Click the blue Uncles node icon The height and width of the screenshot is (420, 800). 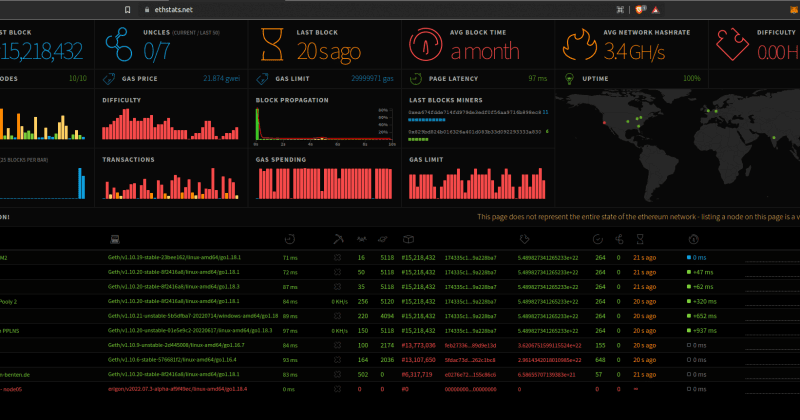(119, 44)
